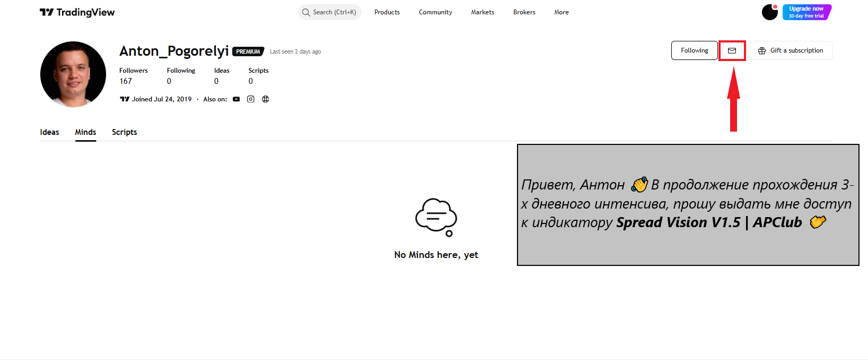Open the private message envelope icon

pyautogui.click(x=732, y=50)
